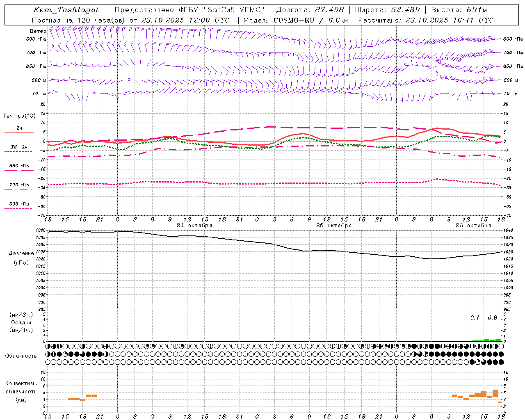Viewport: 525px width, 420px height.
Task: Click the forecast start time 23.10.2025 12:00 UTC
Action: [185, 20]
